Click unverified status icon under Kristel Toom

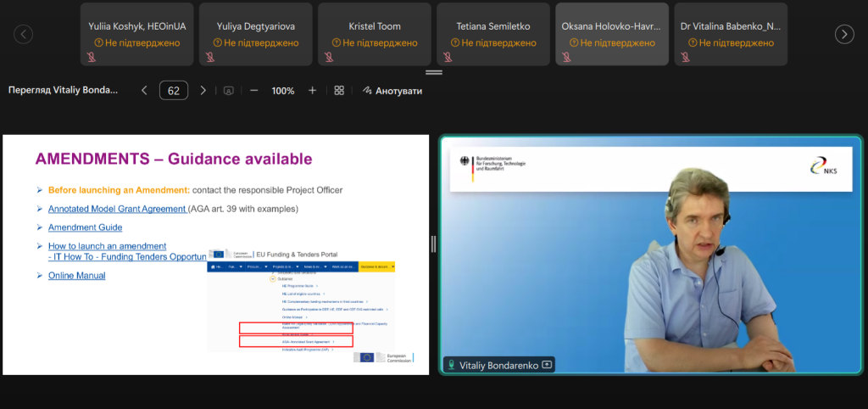pyautogui.click(x=337, y=42)
